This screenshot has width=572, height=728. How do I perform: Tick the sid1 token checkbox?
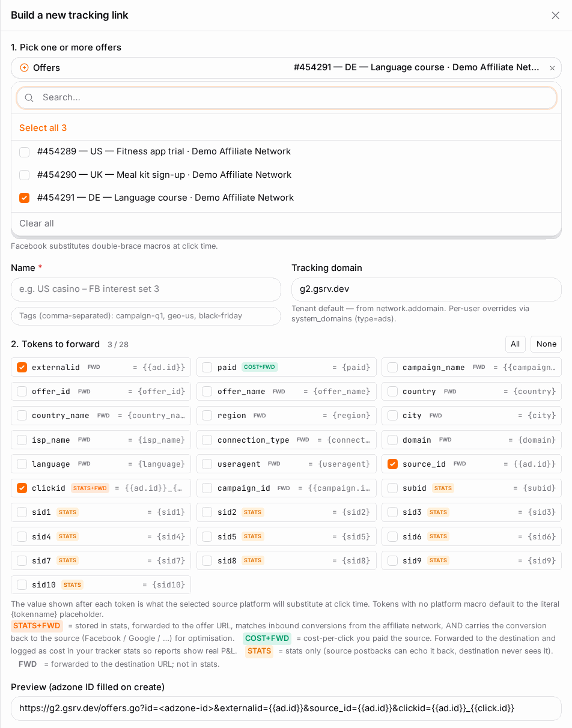tap(22, 512)
